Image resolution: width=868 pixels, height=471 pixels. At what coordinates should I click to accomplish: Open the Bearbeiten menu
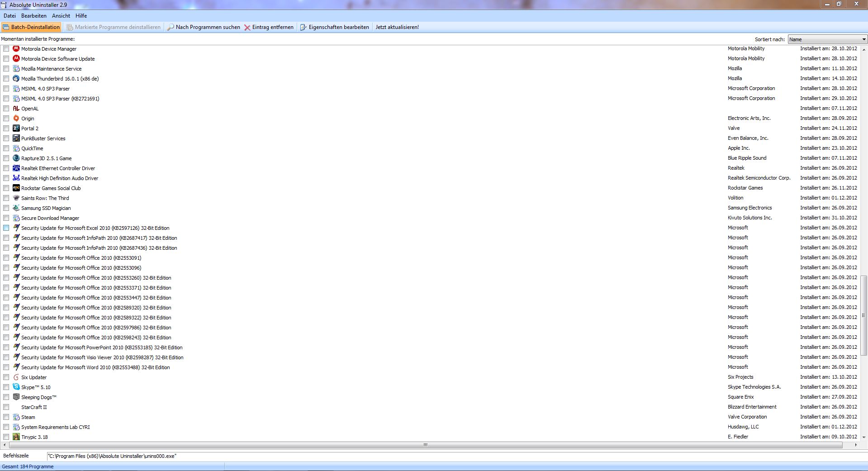point(34,16)
